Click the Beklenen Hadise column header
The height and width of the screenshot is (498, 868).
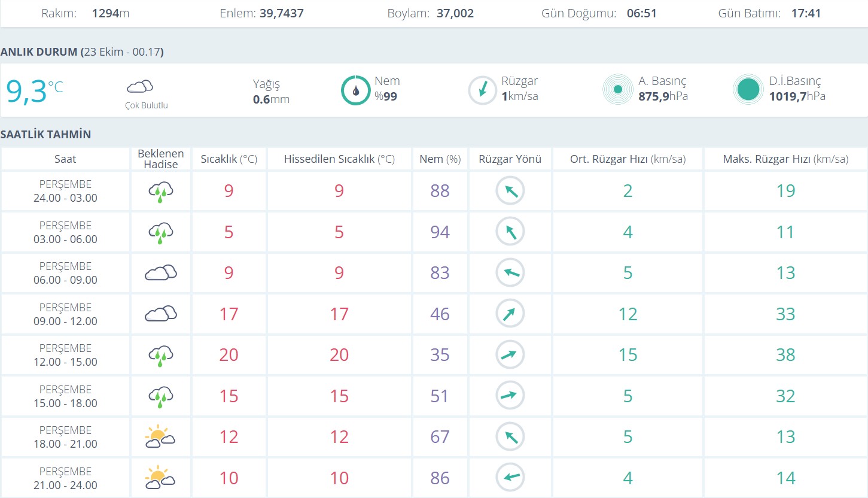(x=161, y=159)
